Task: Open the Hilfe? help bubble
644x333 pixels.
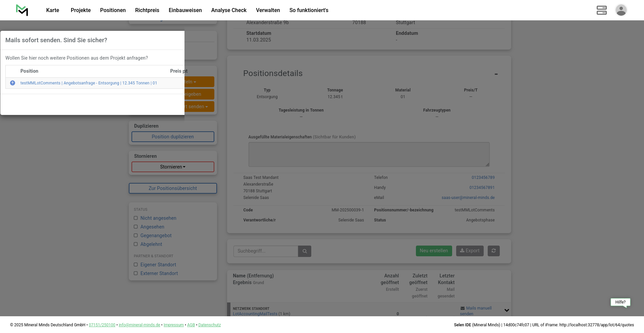Action: (620, 302)
